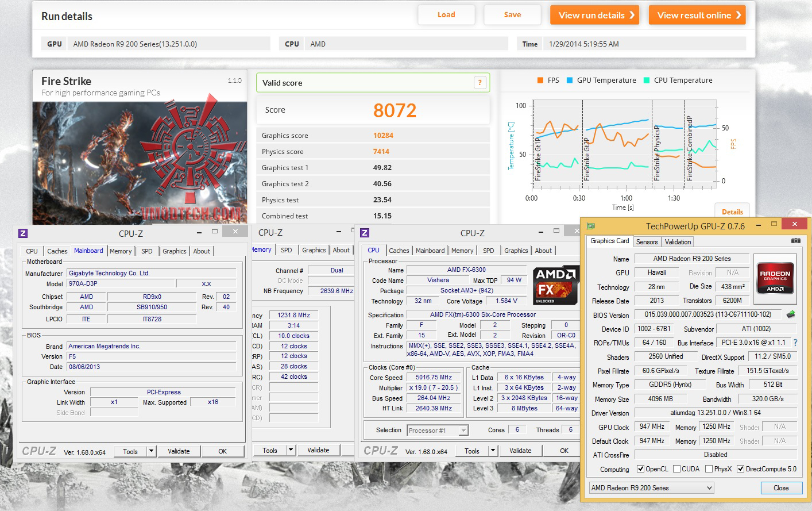Image resolution: width=812 pixels, height=511 pixels.
Task: Open View run details
Action: point(595,15)
